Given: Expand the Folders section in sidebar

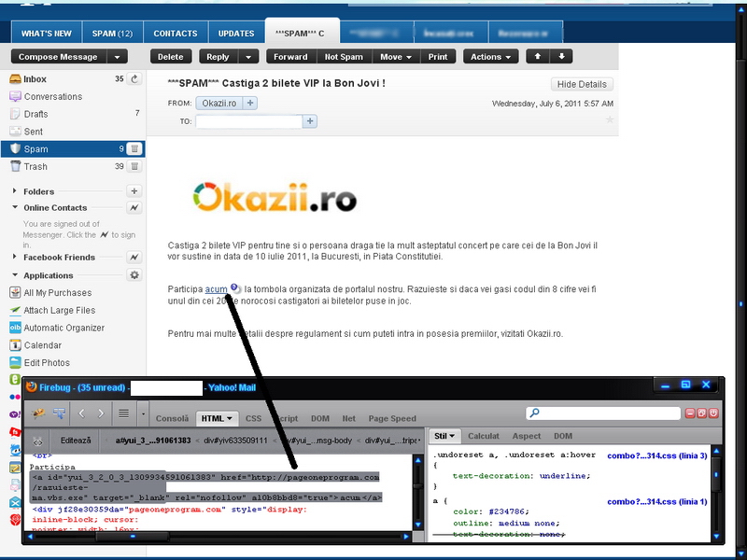Looking at the screenshot, I should [15, 191].
